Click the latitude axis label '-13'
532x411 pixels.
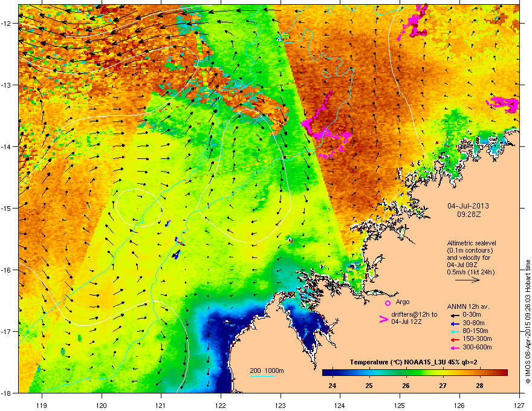pyautogui.click(x=6, y=85)
